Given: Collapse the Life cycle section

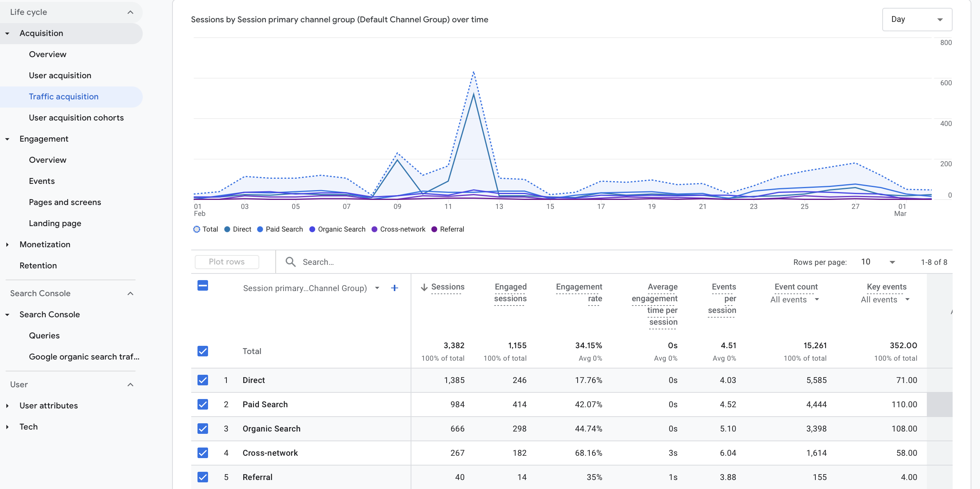Looking at the screenshot, I should click(x=130, y=12).
